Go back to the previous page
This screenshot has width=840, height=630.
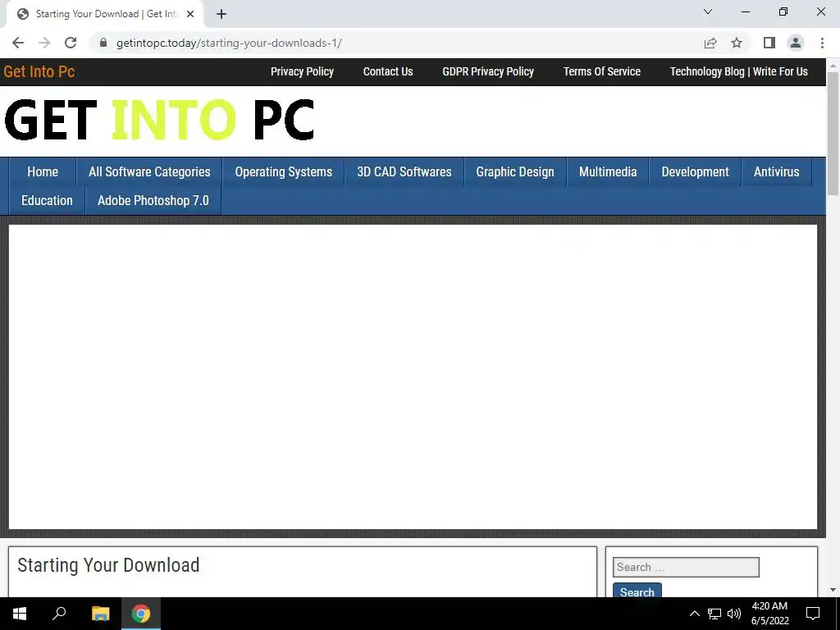(18, 43)
